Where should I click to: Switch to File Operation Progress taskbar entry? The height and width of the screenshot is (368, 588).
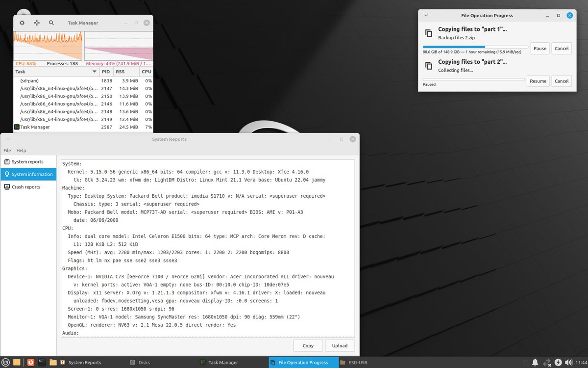(x=304, y=362)
